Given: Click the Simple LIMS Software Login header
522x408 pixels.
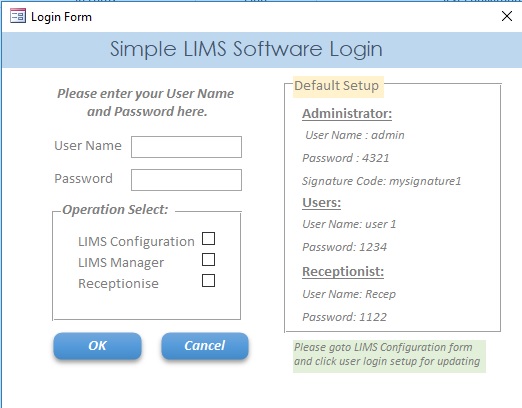Looking at the screenshot, I should pos(246,49).
